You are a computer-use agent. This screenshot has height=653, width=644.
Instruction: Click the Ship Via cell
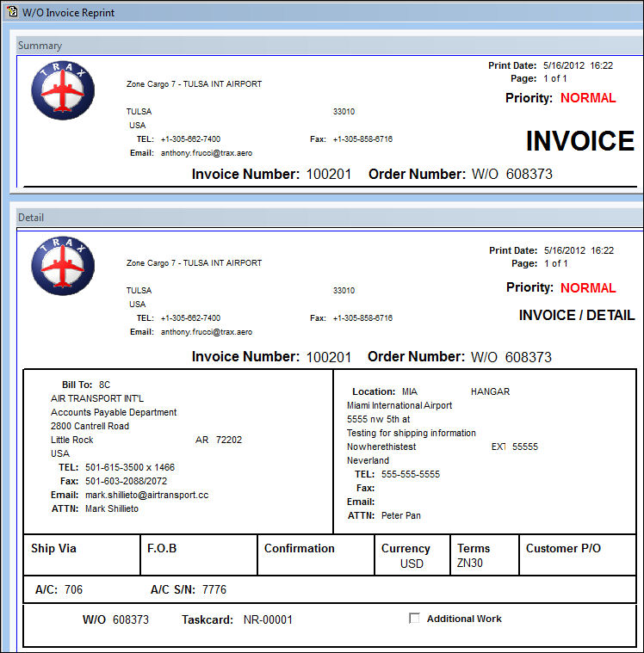(x=82, y=555)
